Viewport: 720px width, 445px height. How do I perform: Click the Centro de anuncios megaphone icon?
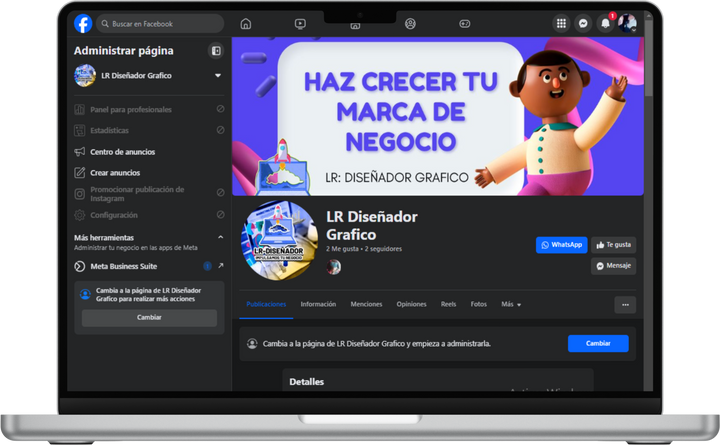79,152
